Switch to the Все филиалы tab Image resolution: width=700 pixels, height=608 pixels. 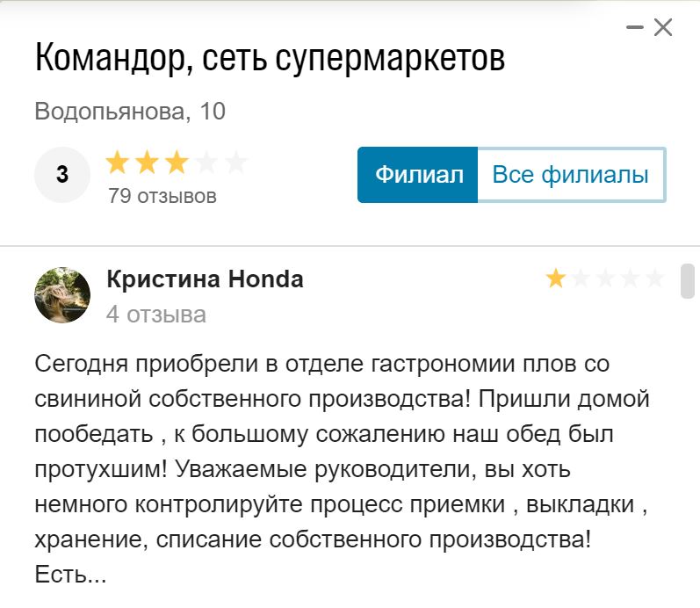(572, 175)
